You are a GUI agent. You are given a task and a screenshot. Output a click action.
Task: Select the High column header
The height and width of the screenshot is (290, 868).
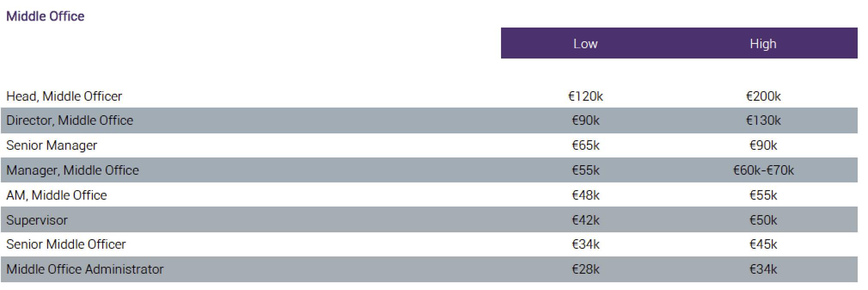tap(763, 43)
